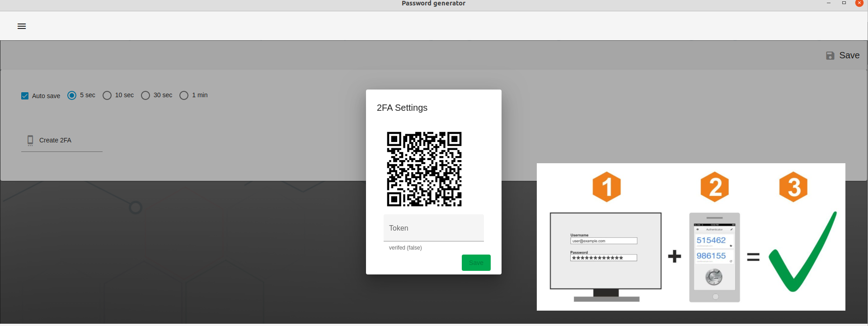This screenshot has height=326, width=868.
Task: Maximize the Password generator window
Action: pos(844,3)
